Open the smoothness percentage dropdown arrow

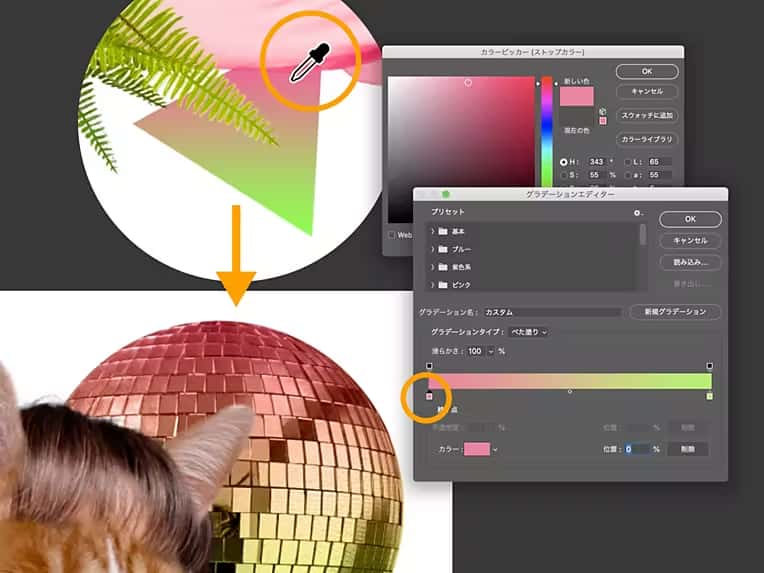[x=490, y=351]
